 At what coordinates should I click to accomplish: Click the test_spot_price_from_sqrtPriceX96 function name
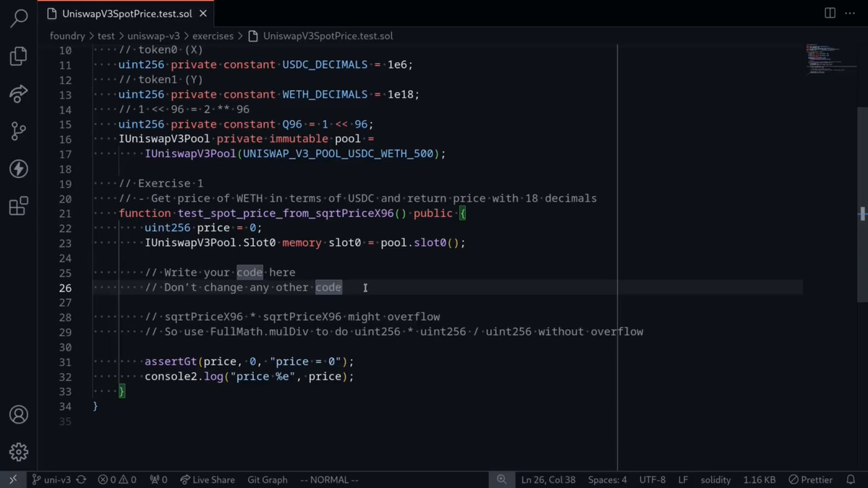pos(286,213)
